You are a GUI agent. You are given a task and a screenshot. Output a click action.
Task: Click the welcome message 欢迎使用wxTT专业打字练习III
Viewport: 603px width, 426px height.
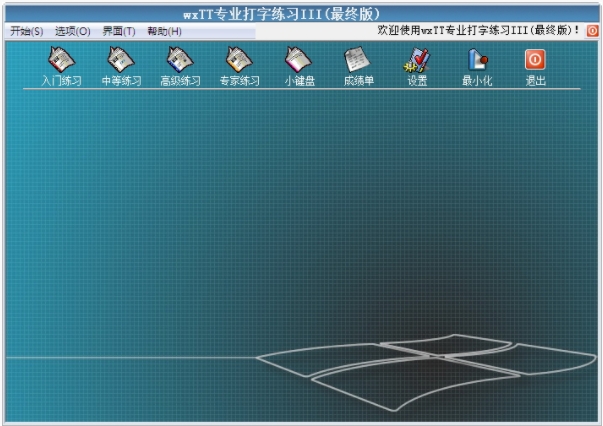(x=478, y=30)
